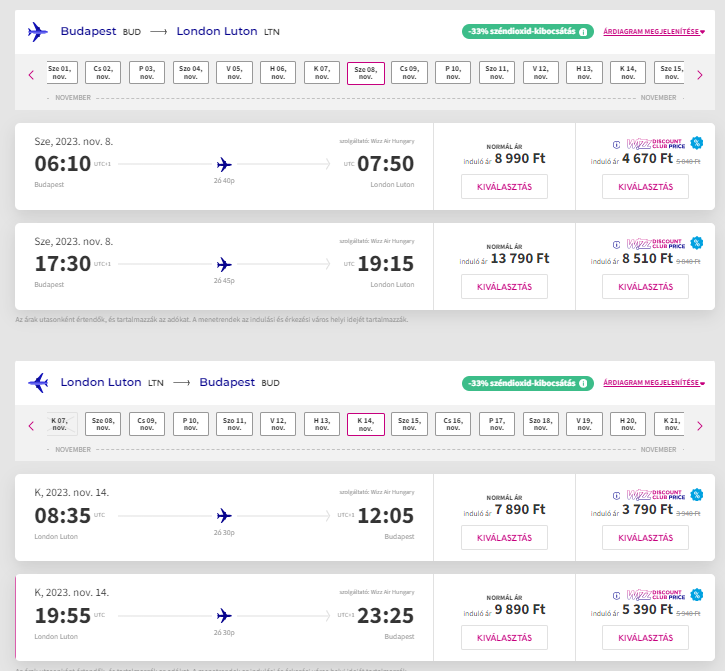This screenshot has height=671, width=725.
Task: Select return date Szo 15, nov.
Action: [x=410, y=424]
